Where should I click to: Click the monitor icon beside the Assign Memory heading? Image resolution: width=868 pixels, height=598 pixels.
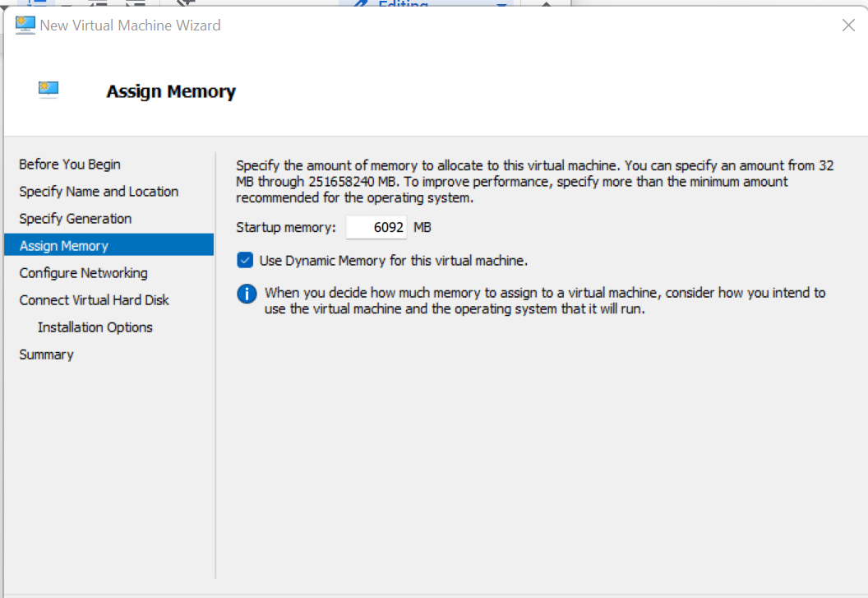[x=48, y=90]
